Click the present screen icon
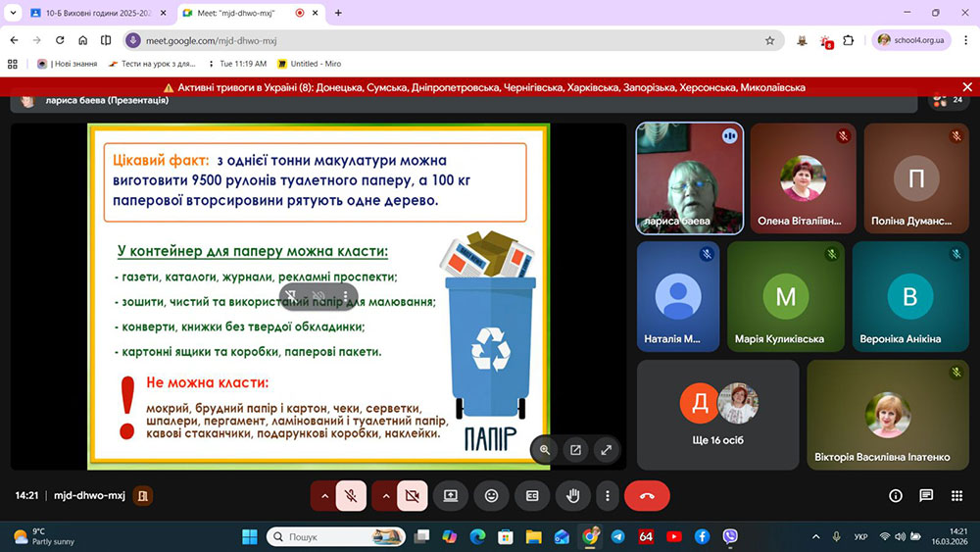 451,496
